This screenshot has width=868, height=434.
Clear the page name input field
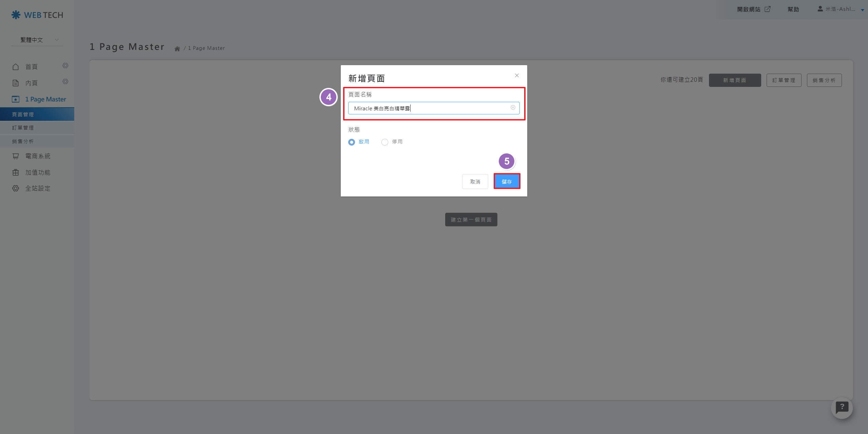pyautogui.click(x=513, y=108)
